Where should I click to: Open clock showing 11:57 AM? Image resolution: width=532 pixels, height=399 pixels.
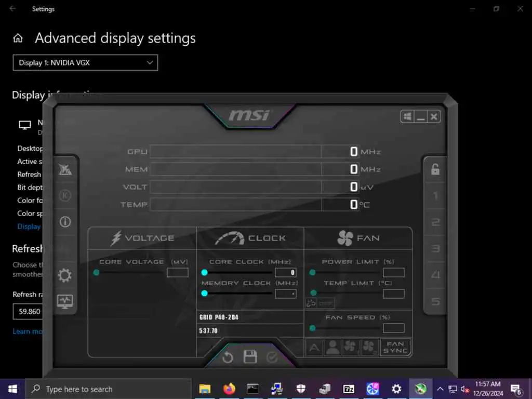coord(488,389)
